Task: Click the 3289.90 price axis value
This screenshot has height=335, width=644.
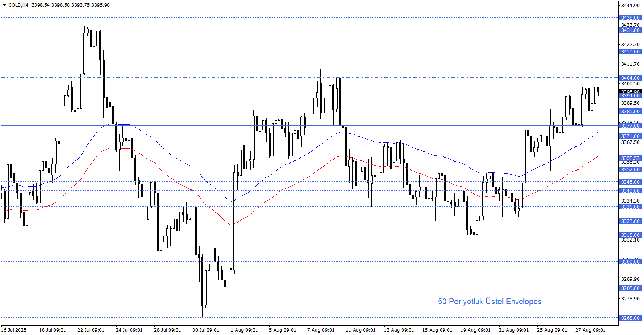Action: pyautogui.click(x=630, y=279)
